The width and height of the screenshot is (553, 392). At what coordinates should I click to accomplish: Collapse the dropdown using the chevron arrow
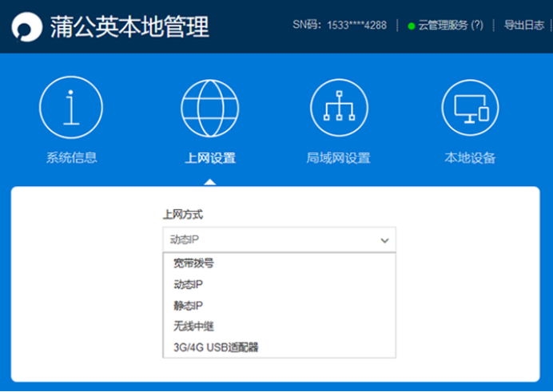[384, 240]
